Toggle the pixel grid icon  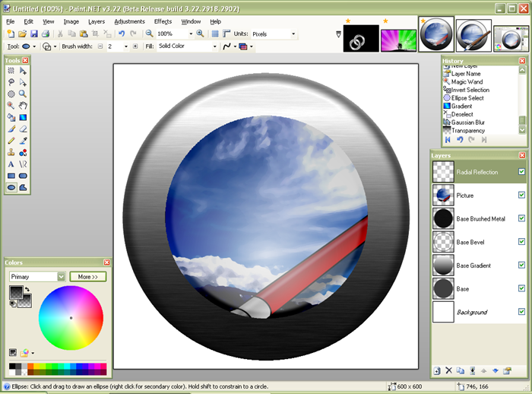(x=215, y=33)
